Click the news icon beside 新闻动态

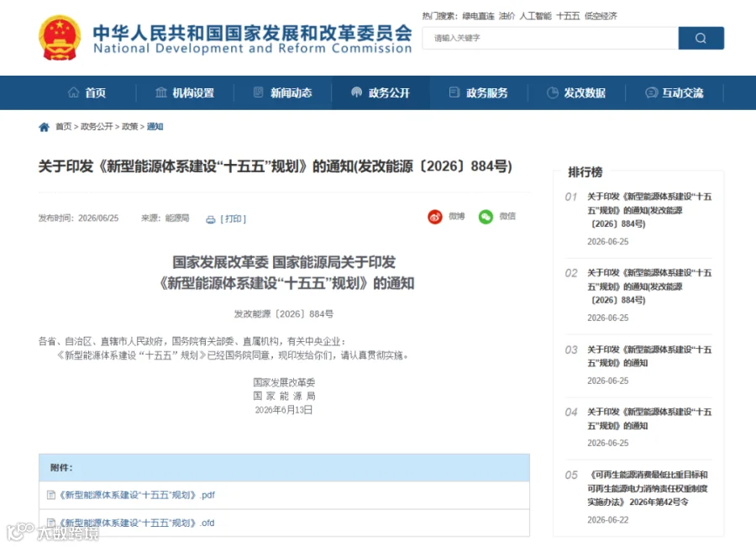[259, 92]
